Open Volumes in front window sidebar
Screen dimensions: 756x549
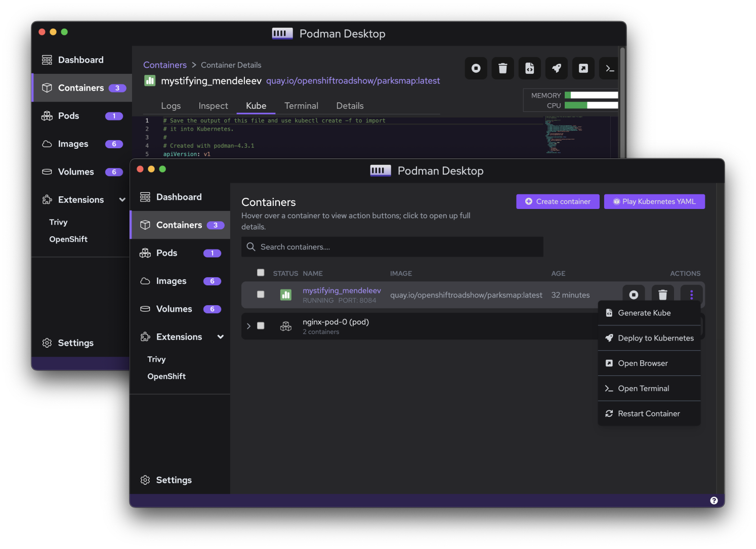click(x=180, y=309)
